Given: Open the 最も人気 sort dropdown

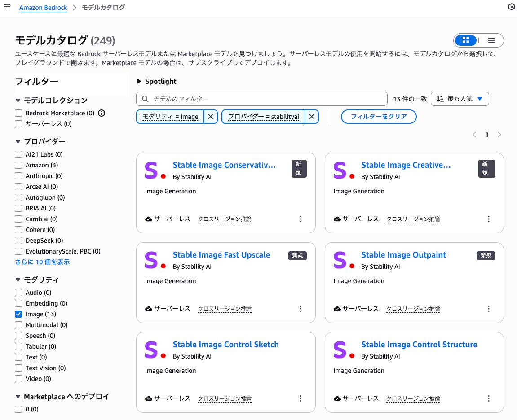Looking at the screenshot, I should click(x=460, y=98).
